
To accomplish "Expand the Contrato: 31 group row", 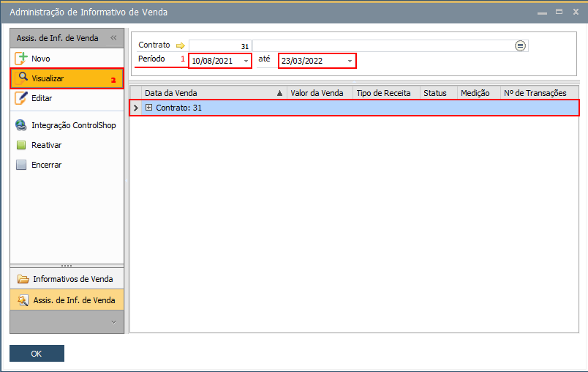I will tap(149, 108).
